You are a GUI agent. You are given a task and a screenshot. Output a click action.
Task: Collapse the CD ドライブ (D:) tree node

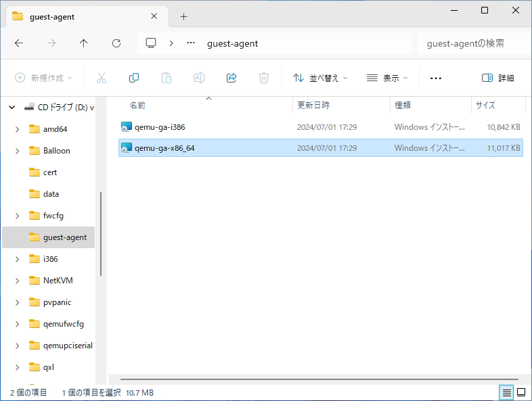point(12,108)
